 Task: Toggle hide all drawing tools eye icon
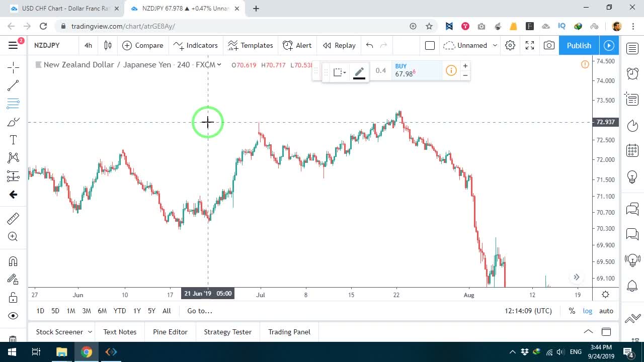pos(13,316)
